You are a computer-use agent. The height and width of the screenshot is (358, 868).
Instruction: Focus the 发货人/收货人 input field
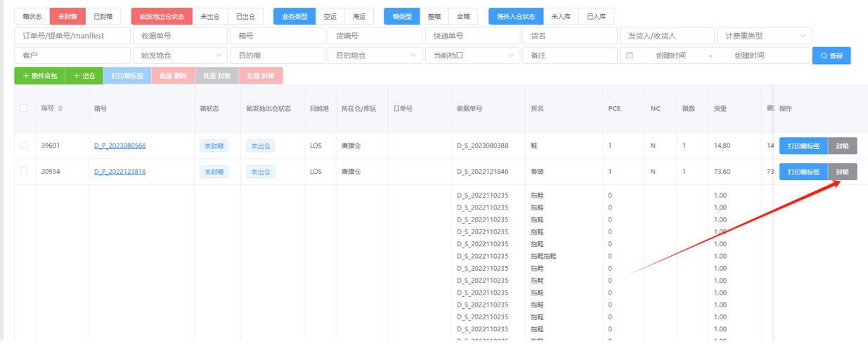coord(667,36)
